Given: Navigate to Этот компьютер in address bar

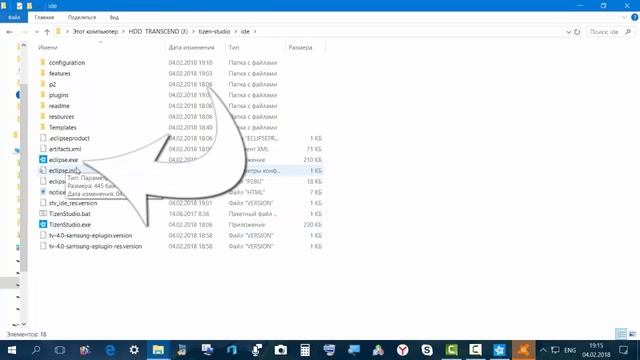Looking at the screenshot, I should (x=96, y=31).
